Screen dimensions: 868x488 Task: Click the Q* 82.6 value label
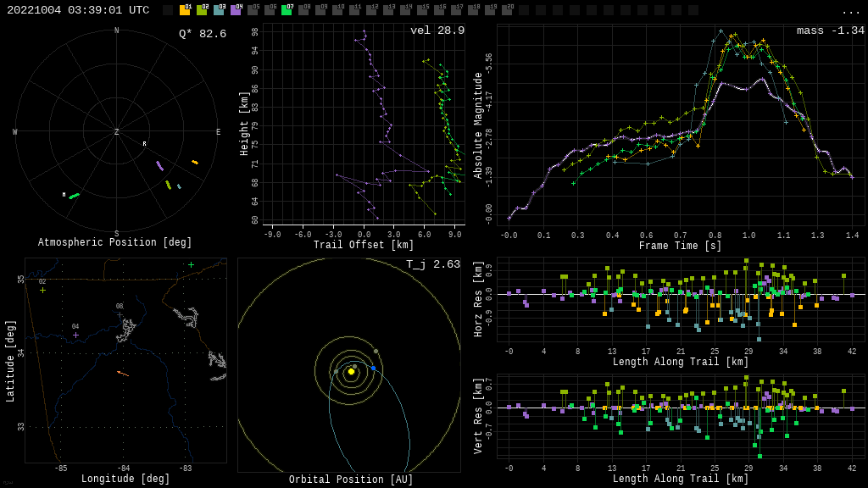tap(203, 34)
